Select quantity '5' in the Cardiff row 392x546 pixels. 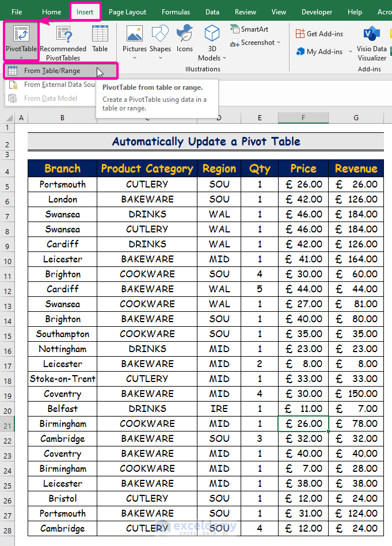pos(260,289)
